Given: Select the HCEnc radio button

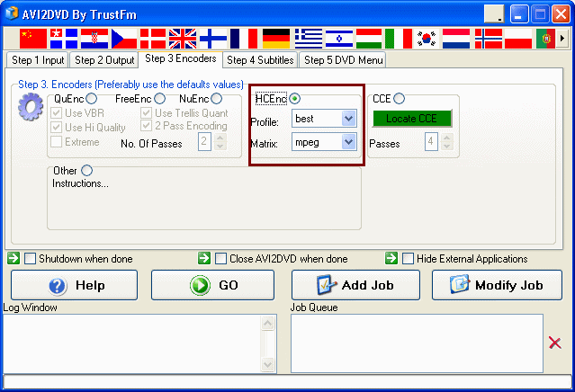Looking at the screenshot, I should [x=294, y=99].
